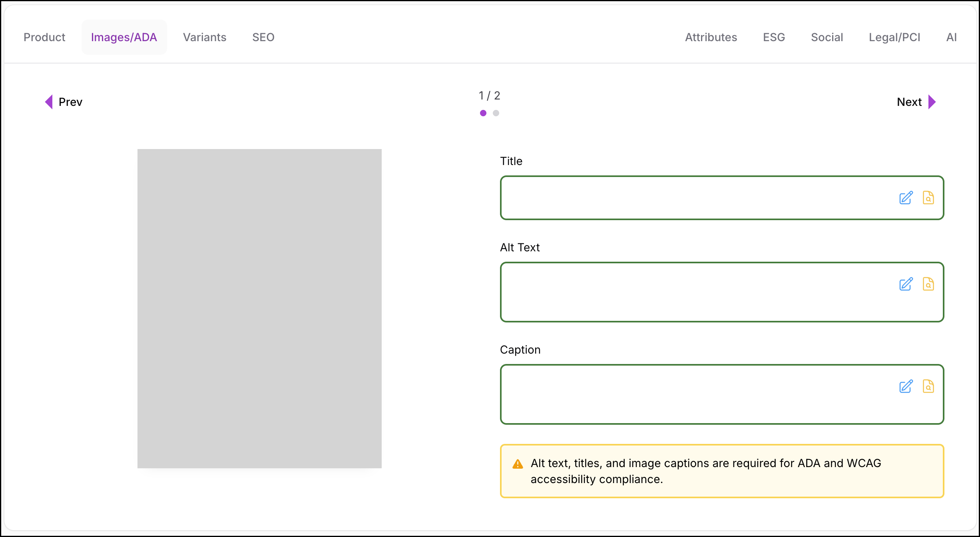Click the Next button label
980x537 pixels.
909,102
